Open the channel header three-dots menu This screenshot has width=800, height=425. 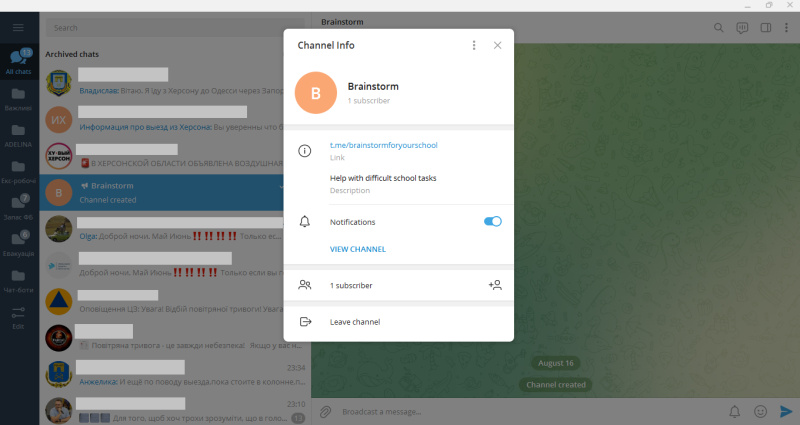pos(786,28)
